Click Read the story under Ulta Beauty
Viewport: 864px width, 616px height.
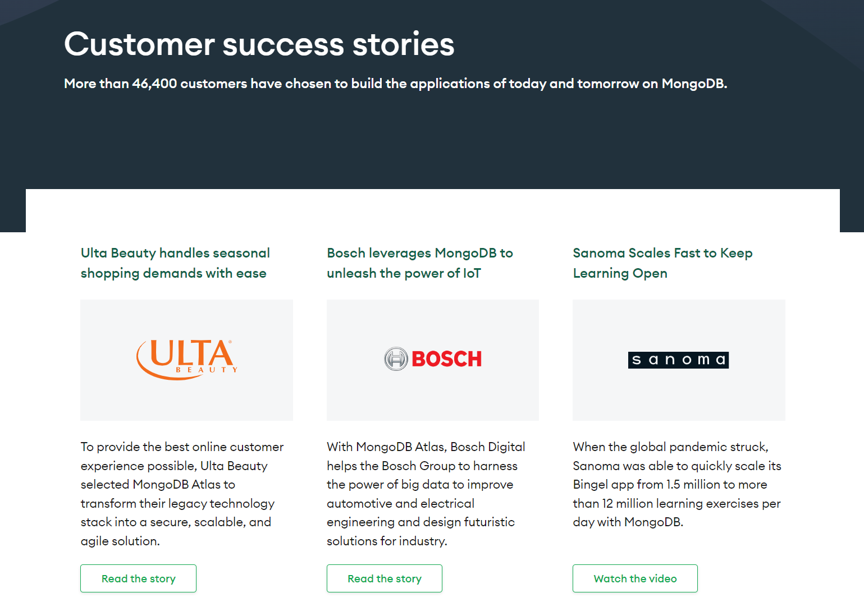pos(138,578)
